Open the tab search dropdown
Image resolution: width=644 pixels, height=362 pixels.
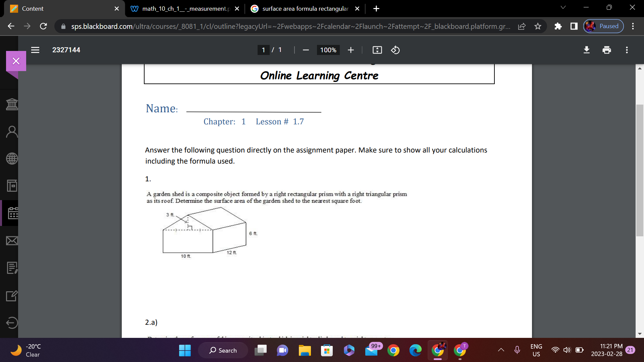point(563,7)
